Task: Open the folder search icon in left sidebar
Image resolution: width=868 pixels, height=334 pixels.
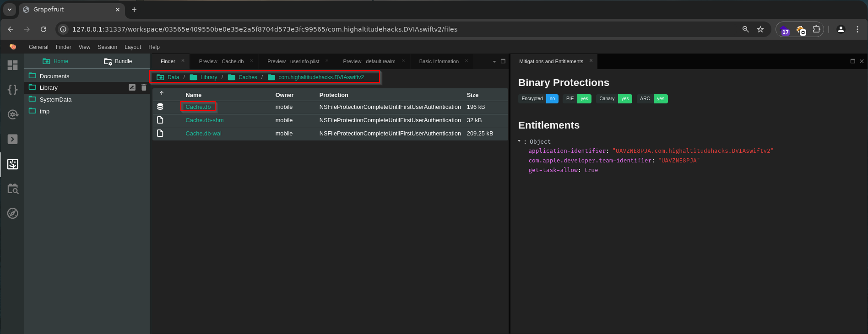Action: pos(13,189)
